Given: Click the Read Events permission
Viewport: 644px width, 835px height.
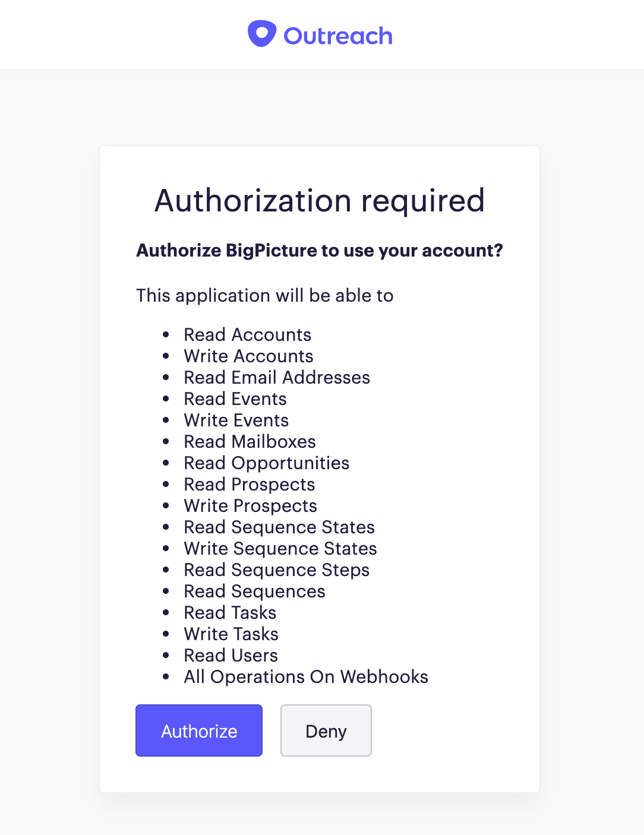Looking at the screenshot, I should 235,399.
